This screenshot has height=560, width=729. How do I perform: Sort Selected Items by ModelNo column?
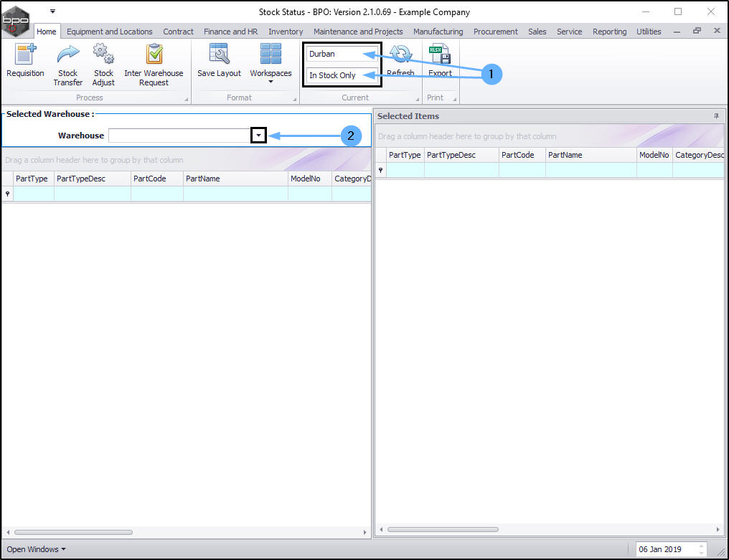click(654, 155)
